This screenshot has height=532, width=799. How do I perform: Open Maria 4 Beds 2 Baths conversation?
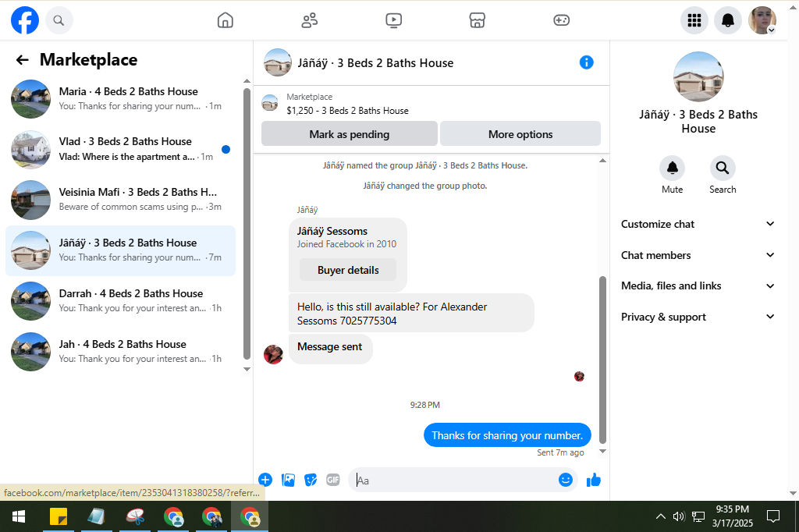pos(121,99)
